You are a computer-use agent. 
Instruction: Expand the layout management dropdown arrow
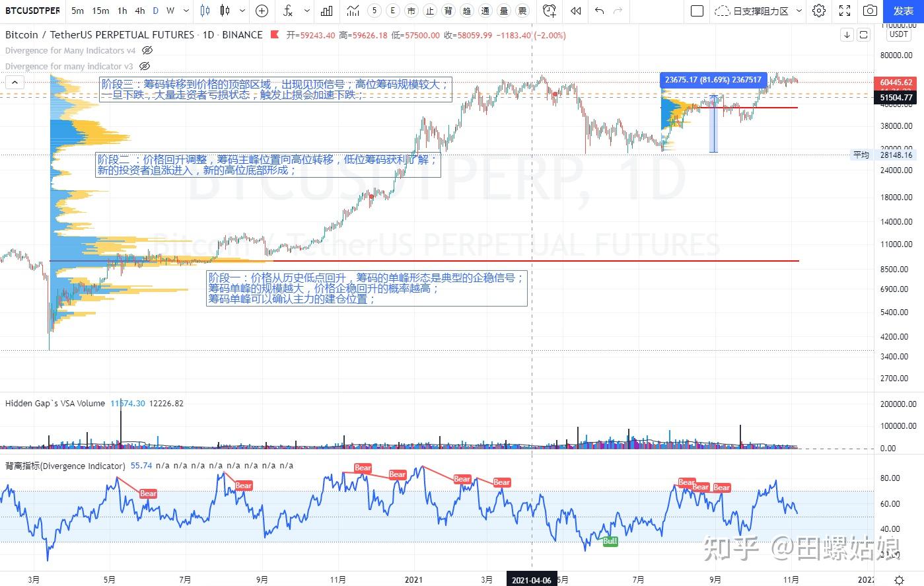coord(799,11)
